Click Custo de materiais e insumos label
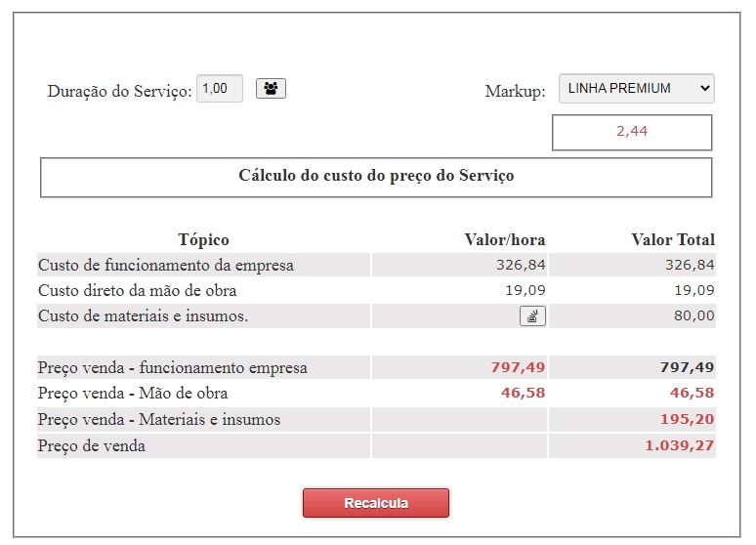This screenshot has width=756, height=545. click(143, 316)
